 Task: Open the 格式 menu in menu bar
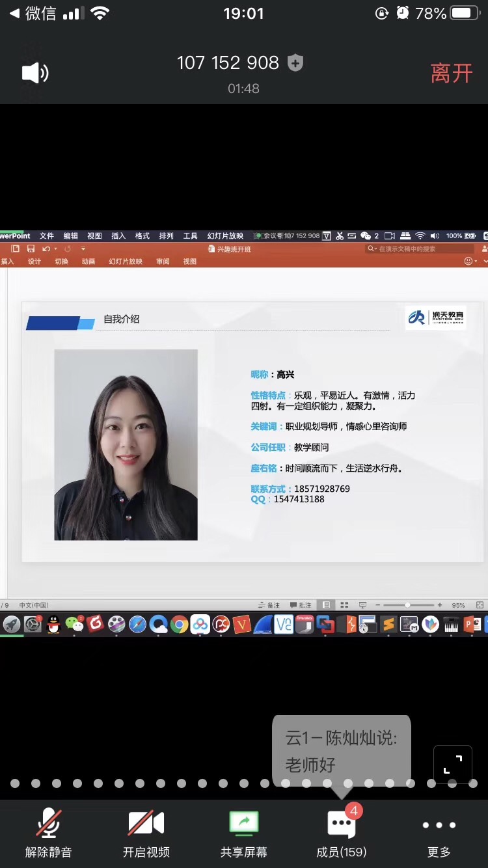click(x=142, y=236)
